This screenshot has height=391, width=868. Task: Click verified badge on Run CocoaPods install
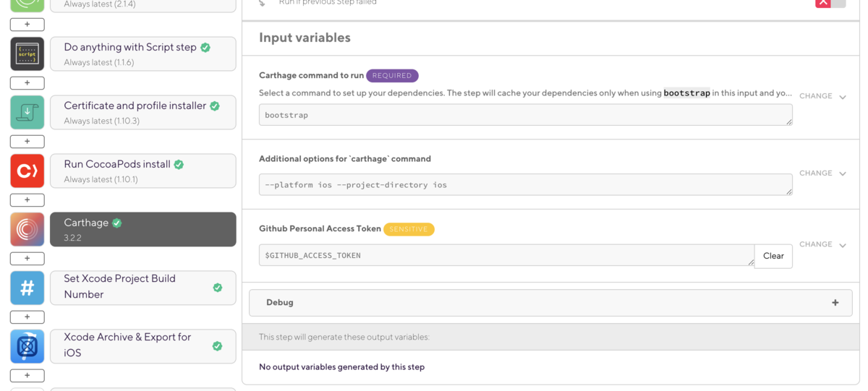coord(179,165)
